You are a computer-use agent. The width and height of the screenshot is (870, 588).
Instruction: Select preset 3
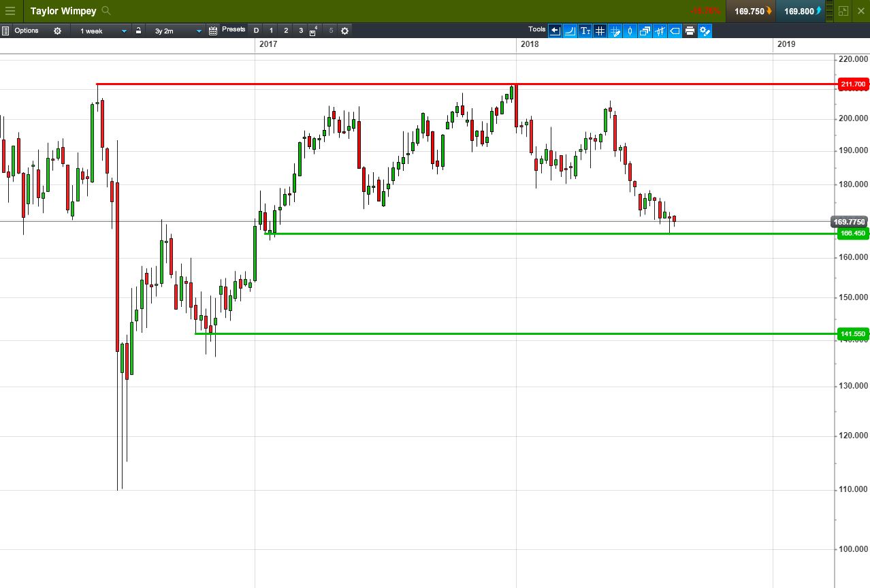[301, 31]
